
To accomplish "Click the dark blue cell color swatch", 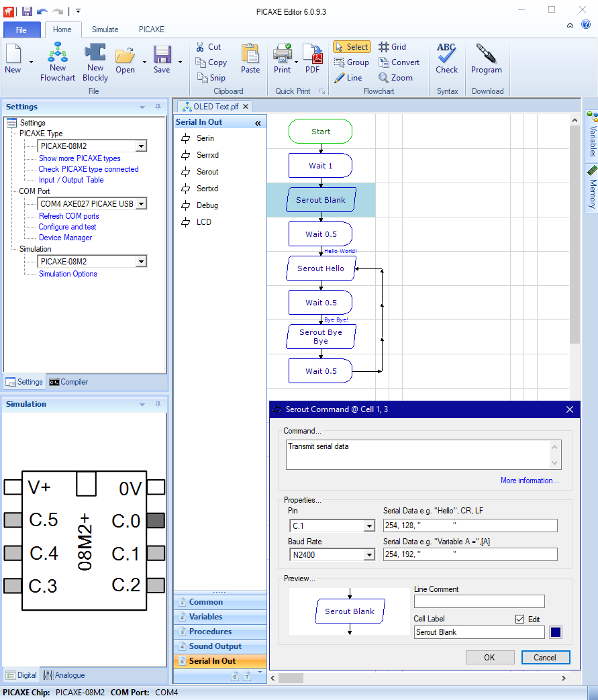I will tap(556, 632).
